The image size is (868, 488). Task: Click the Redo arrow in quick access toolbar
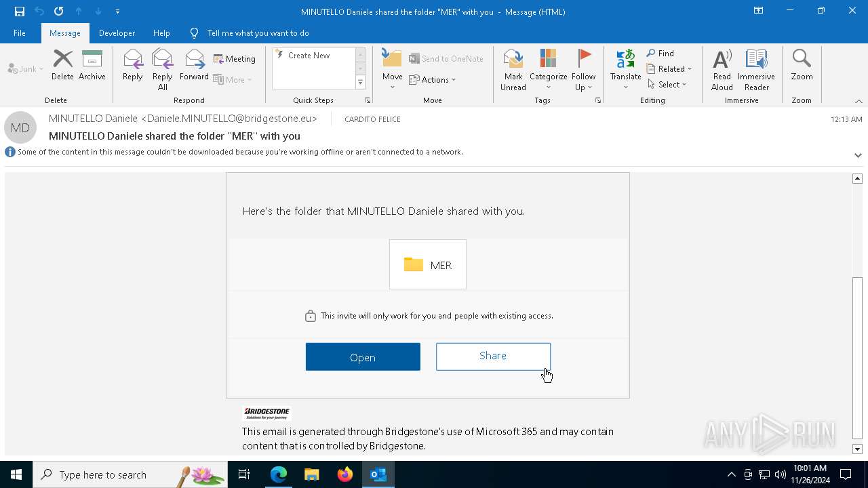59,12
